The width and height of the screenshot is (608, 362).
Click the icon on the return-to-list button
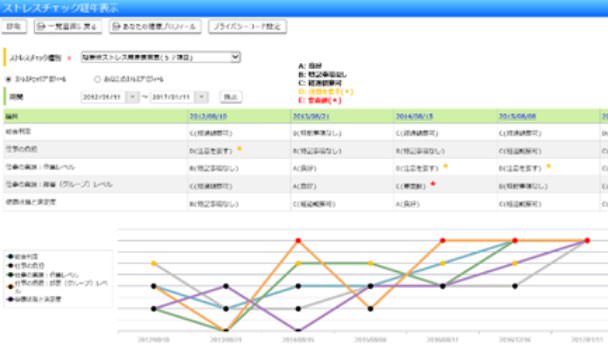tap(41, 26)
